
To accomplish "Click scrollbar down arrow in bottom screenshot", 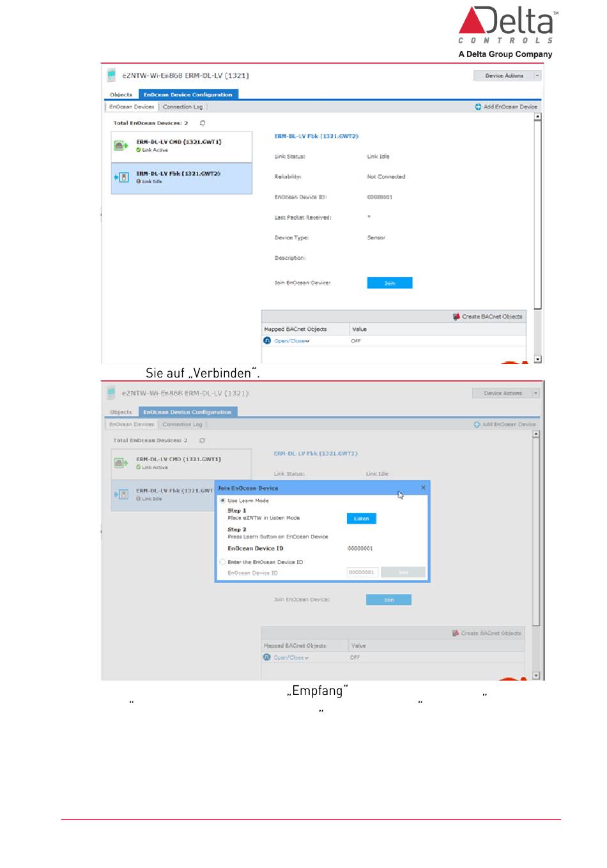I will [536, 676].
